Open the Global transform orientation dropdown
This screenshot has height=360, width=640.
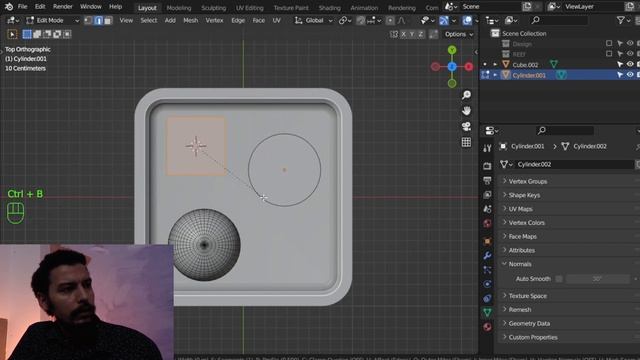click(313, 20)
